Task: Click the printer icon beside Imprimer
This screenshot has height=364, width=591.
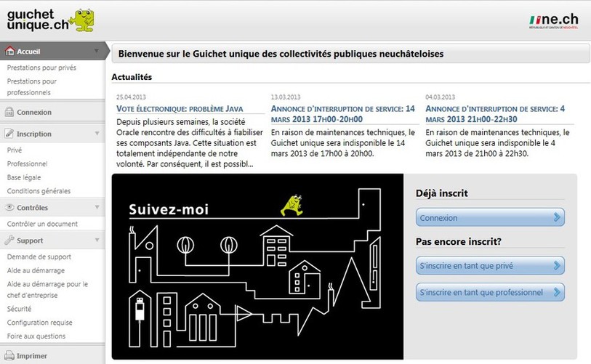Action: coord(9,355)
